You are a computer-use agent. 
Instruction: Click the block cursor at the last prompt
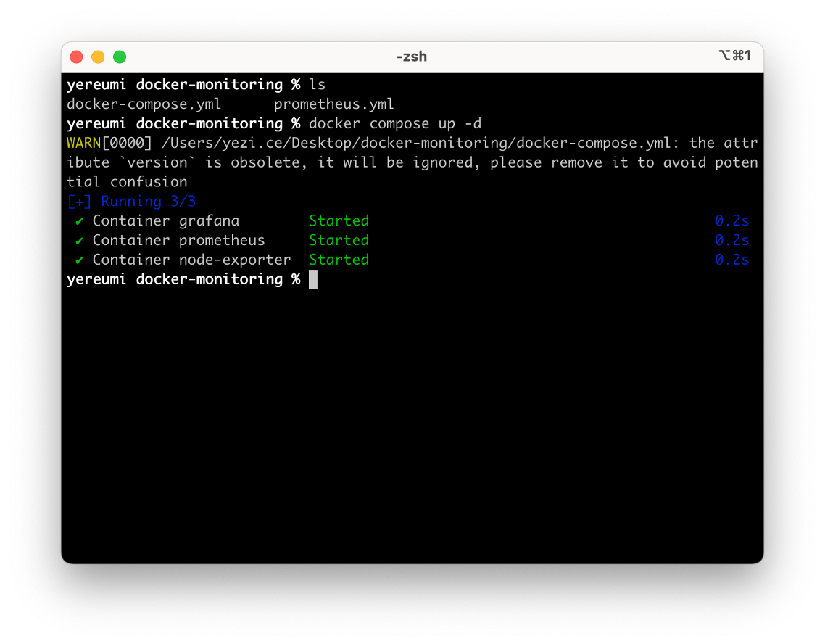(x=313, y=279)
